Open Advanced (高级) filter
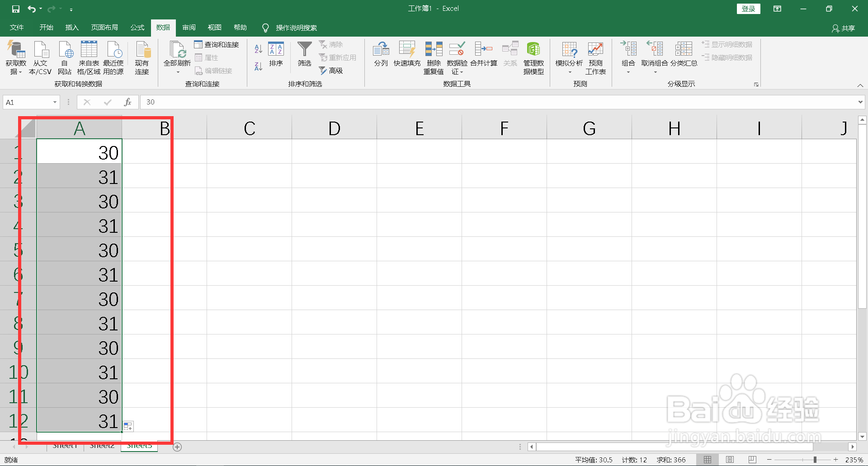The width and height of the screenshot is (868, 466). tap(331, 71)
